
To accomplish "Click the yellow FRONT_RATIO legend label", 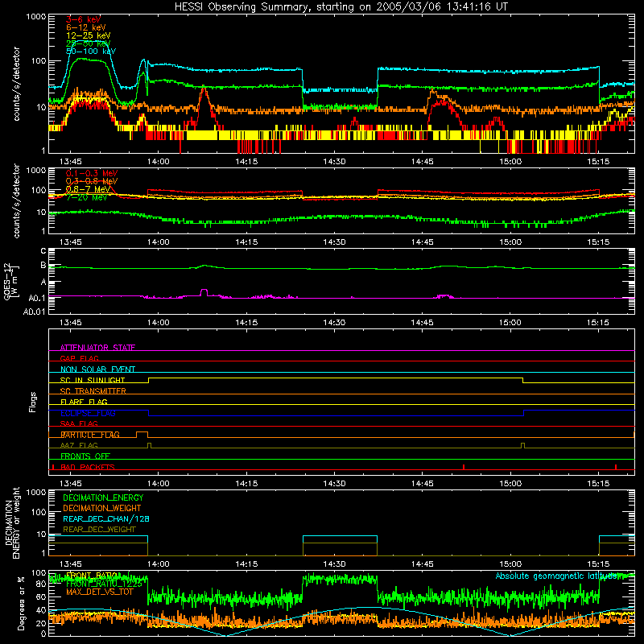I will (93, 575).
